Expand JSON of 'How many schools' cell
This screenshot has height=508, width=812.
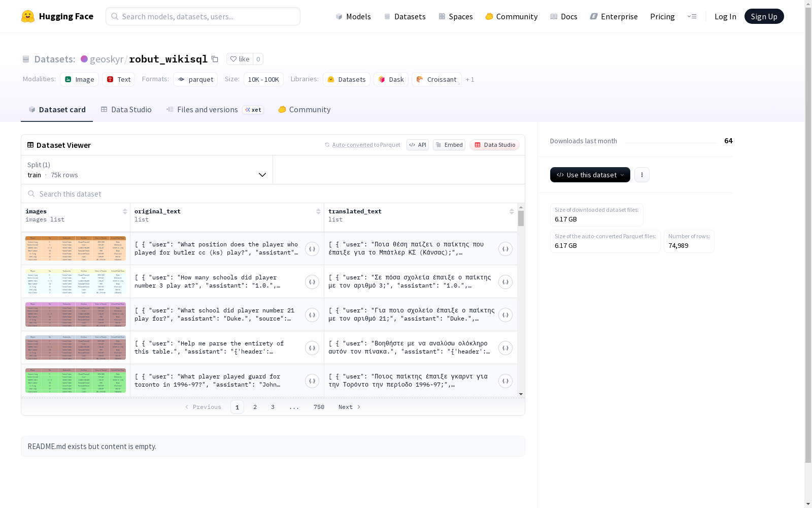[x=312, y=282]
